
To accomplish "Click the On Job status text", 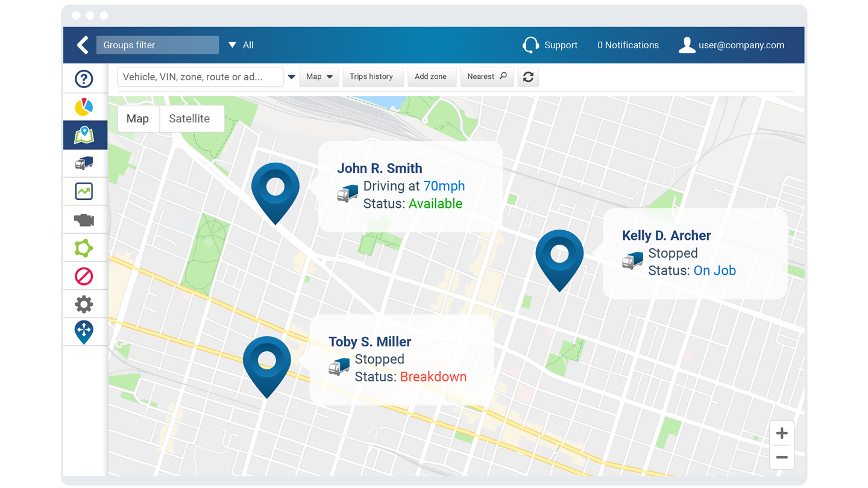I will tap(715, 271).
